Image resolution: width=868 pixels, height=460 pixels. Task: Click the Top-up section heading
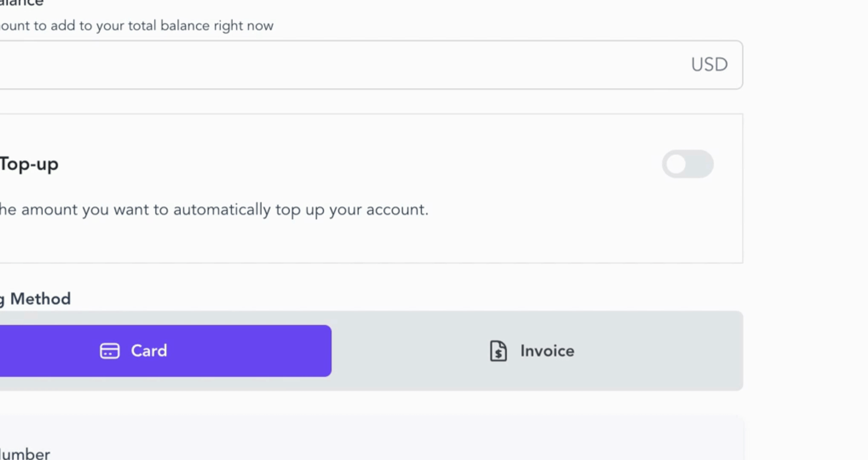click(29, 164)
